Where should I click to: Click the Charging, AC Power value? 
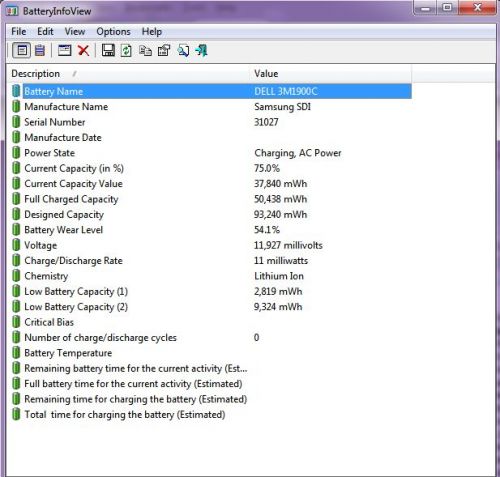[298, 153]
